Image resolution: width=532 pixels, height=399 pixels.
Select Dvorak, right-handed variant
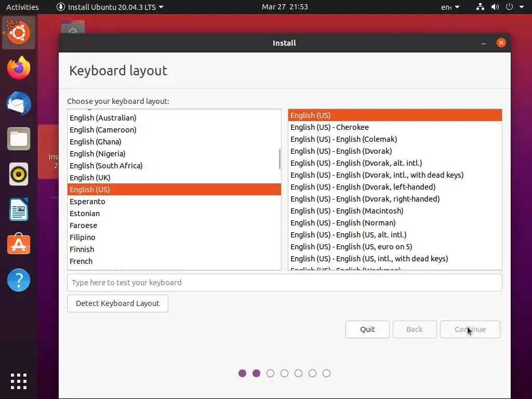395,199
